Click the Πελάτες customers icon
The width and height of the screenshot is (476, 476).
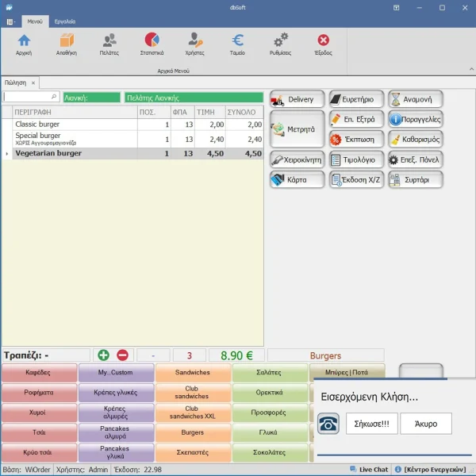click(x=109, y=41)
